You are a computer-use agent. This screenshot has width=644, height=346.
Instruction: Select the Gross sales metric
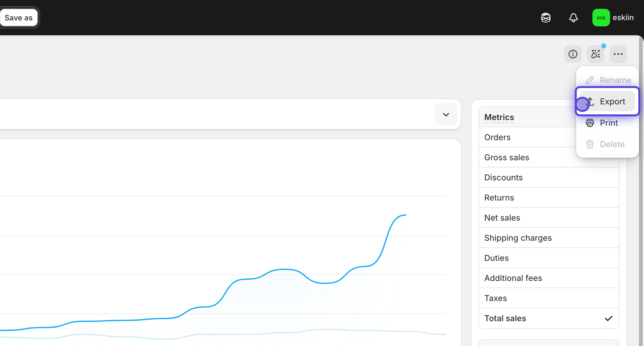[x=549, y=157]
